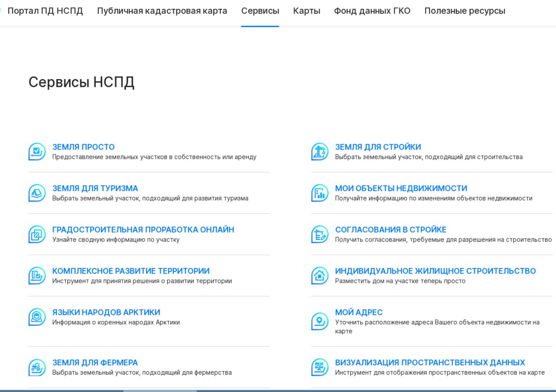The width and height of the screenshot is (556, 392).
Task: Open the Публичная кадастровая карта tab
Action: [162, 11]
